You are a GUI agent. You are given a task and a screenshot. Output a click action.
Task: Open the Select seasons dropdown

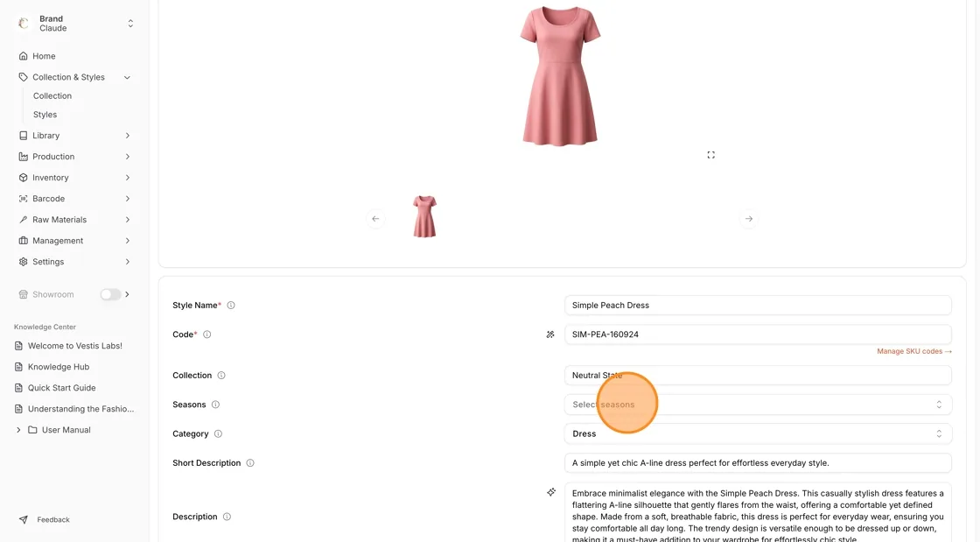point(758,405)
